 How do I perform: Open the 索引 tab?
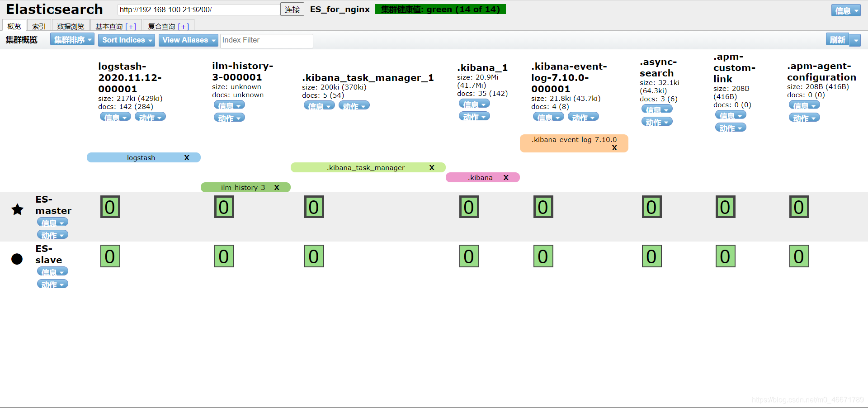tap(39, 26)
